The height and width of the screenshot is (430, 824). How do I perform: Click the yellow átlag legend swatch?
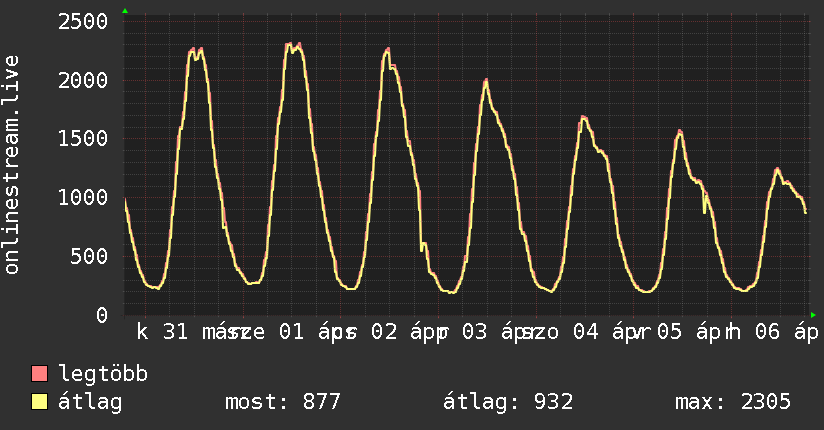40,402
